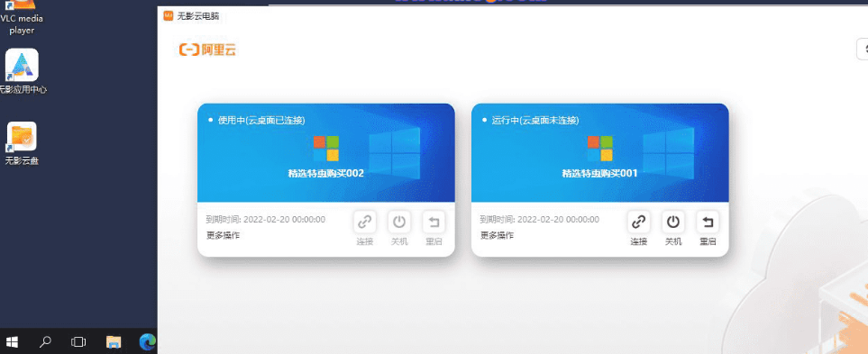Image resolution: width=868 pixels, height=354 pixels.
Task: Click Shutdown (关机) icon on 精选特惠购买002 card
Action: (399, 222)
